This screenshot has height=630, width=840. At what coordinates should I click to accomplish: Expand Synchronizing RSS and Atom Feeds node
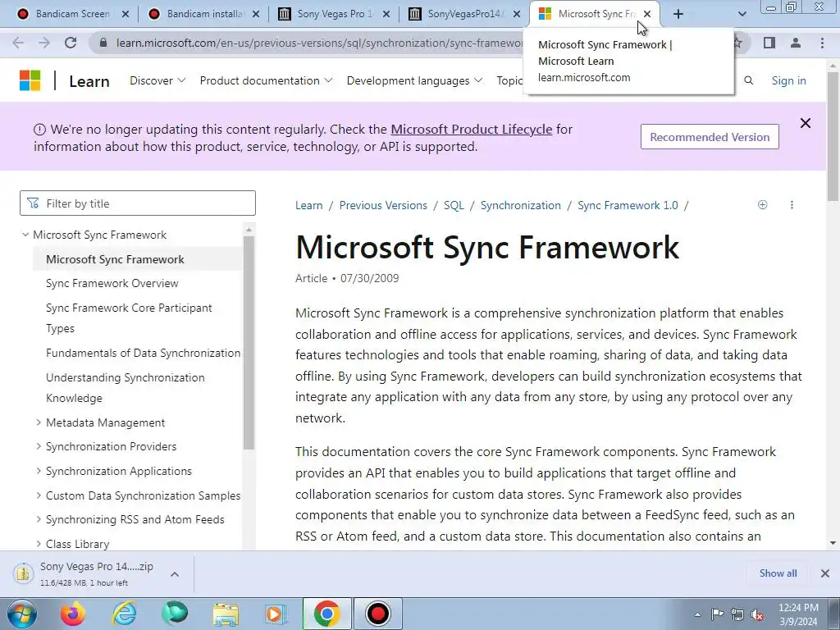38,518
